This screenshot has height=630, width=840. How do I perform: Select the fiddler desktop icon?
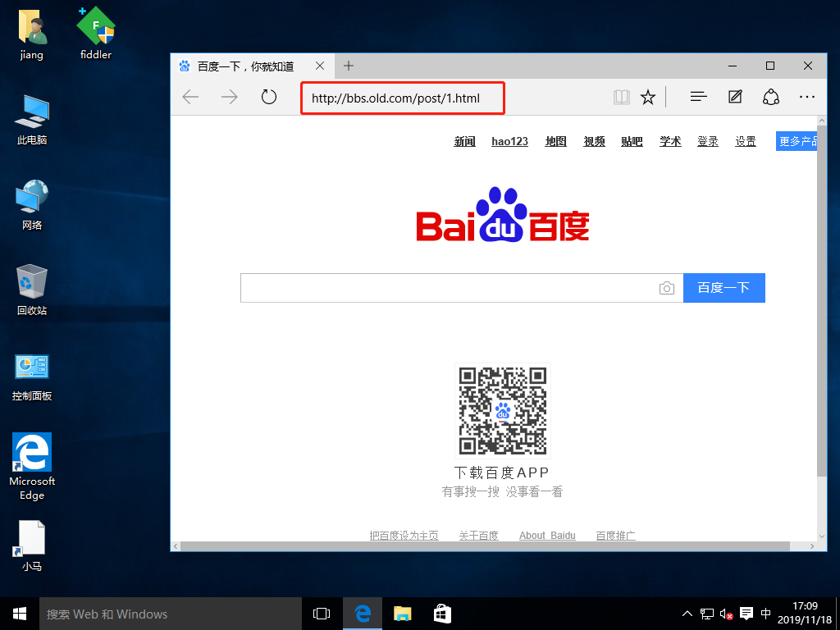click(x=96, y=33)
